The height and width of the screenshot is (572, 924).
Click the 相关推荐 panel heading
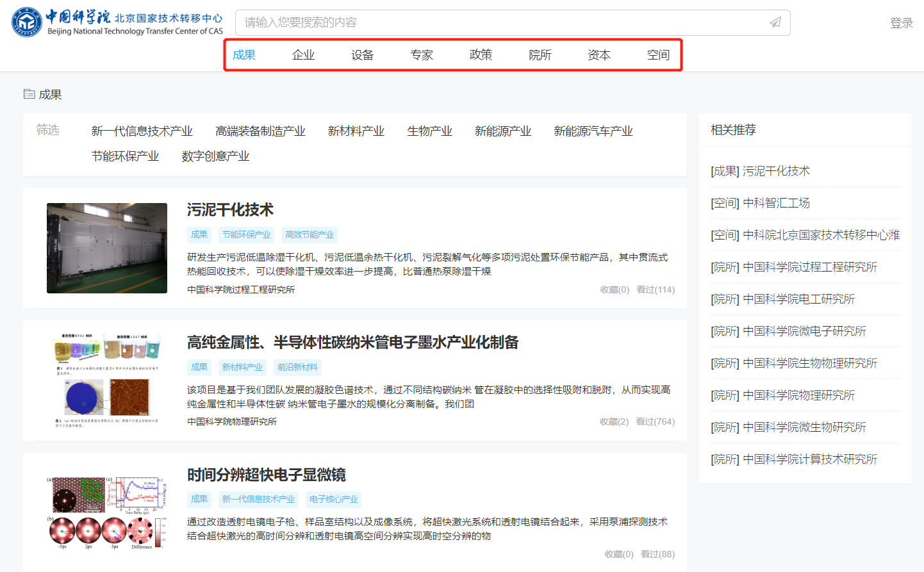[x=733, y=130]
